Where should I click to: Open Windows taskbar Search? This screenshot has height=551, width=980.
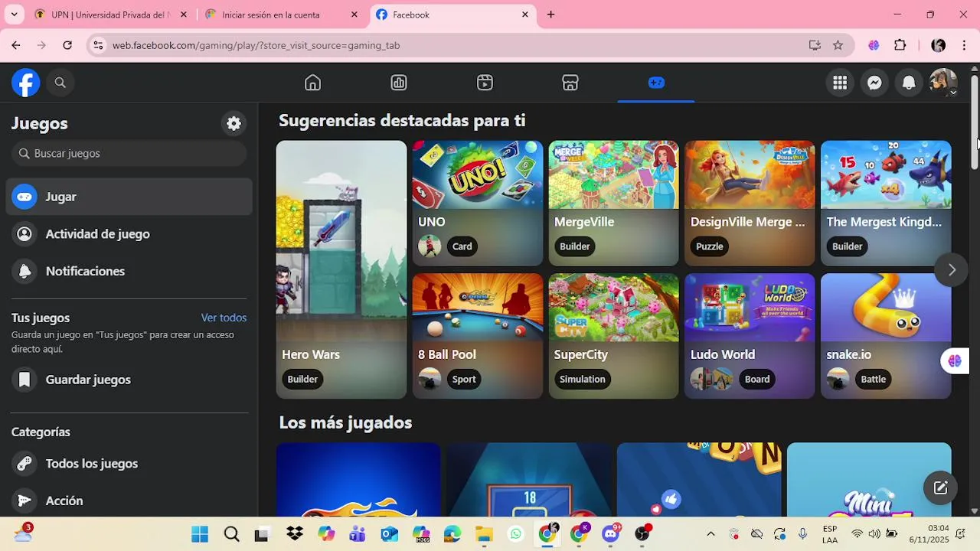point(231,533)
